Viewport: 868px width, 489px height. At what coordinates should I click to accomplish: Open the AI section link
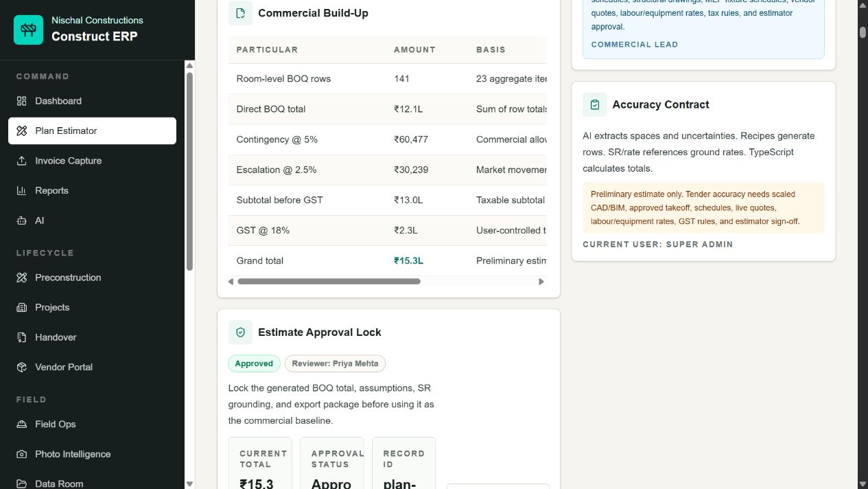(x=92, y=220)
